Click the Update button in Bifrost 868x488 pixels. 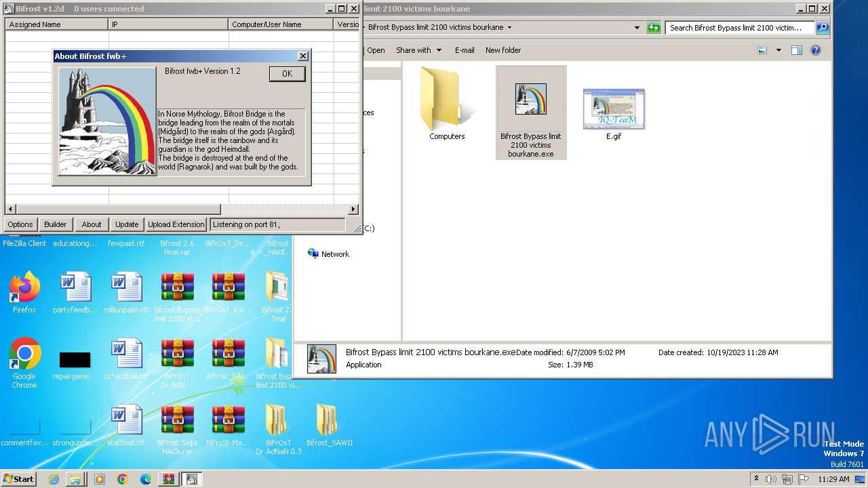(127, 224)
